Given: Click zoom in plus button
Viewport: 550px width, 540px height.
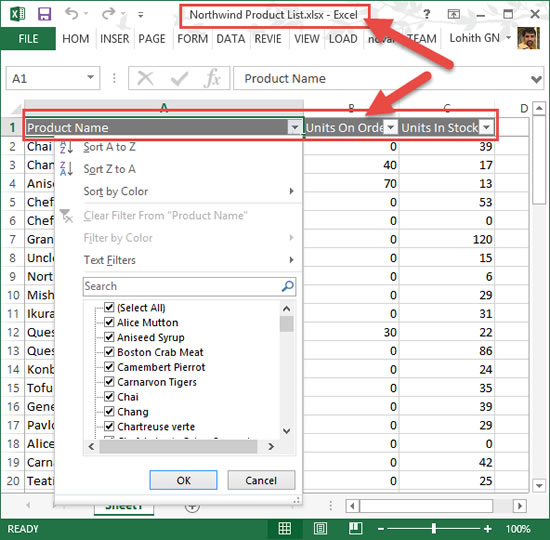Looking at the screenshot, I should 488,529.
